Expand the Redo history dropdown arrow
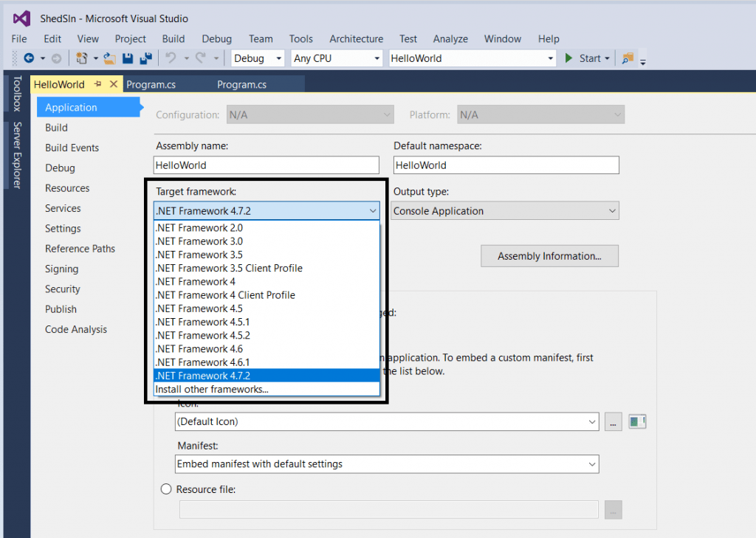Viewport: 756px width, 538px height. (216, 58)
